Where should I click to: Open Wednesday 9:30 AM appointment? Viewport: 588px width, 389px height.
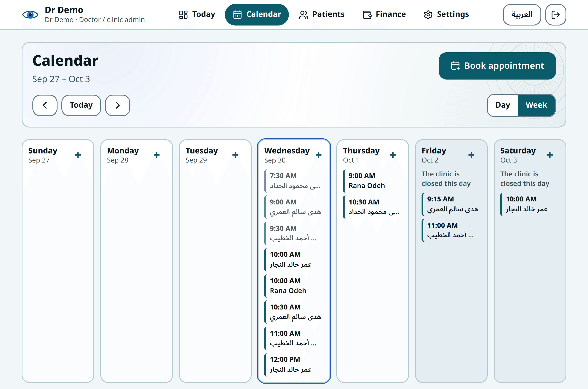(x=294, y=233)
